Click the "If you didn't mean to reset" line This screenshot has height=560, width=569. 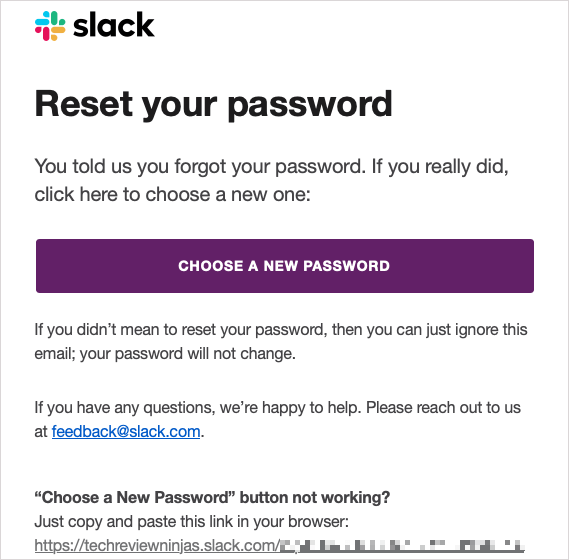(x=281, y=330)
